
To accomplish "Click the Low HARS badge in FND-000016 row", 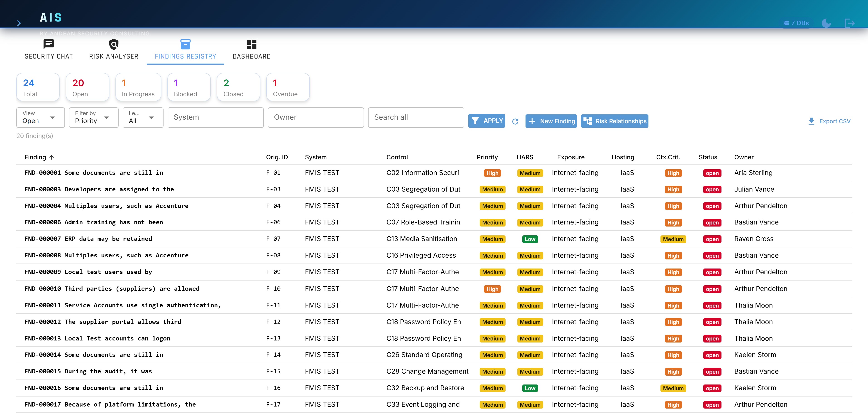I will (530, 388).
